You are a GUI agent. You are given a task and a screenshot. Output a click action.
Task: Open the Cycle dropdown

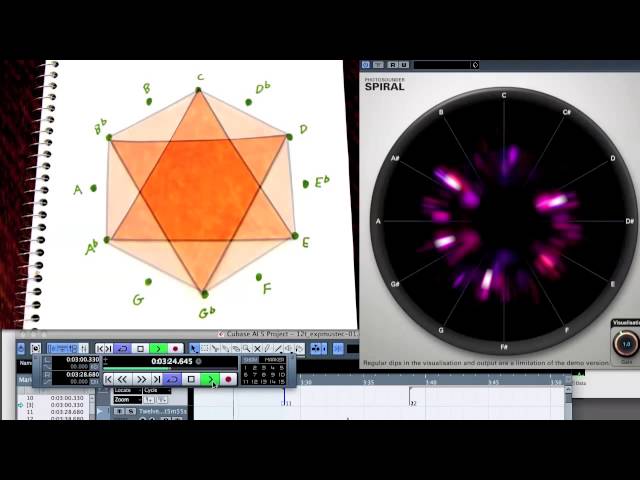(157, 390)
